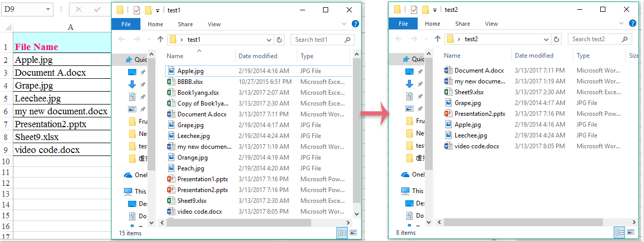
Task: Click the Excel cancel (X) button in formula bar
Action: click(78, 9)
